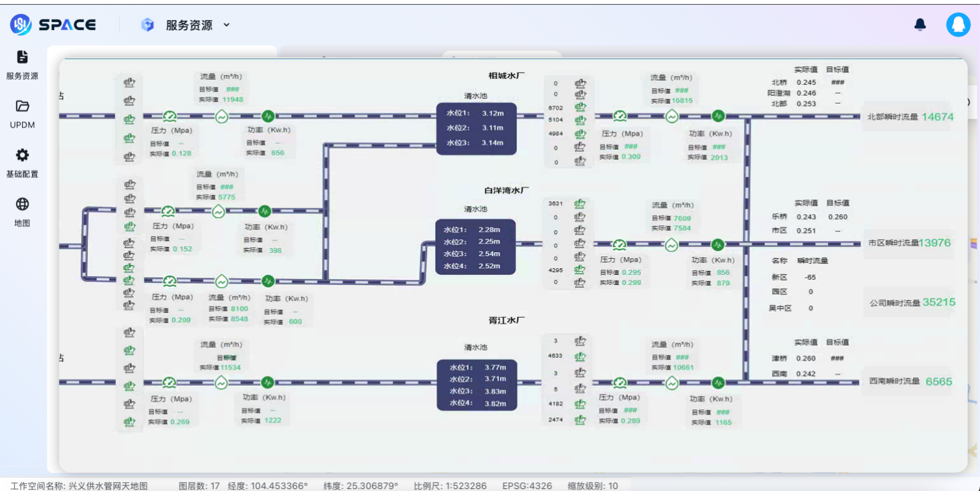Open the 地图 globe in sidebar

(x=22, y=211)
